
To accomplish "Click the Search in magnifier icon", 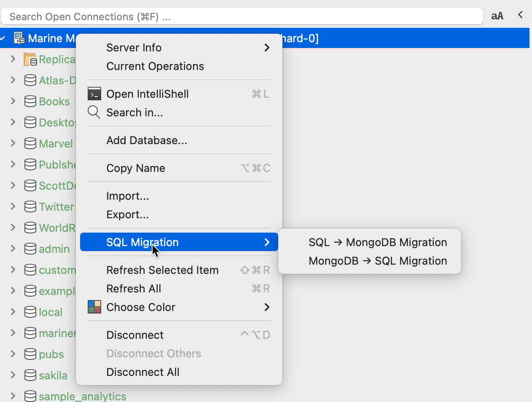I will [x=94, y=112].
